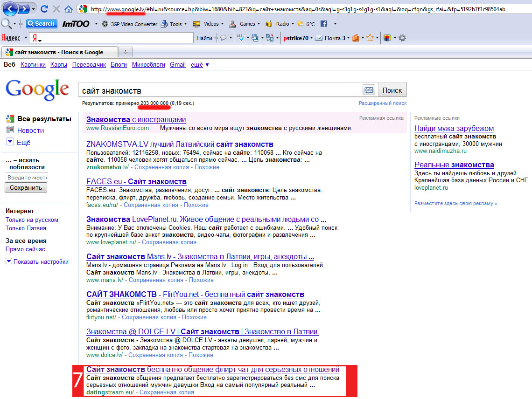Click the Сохранить location button

click(26, 187)
